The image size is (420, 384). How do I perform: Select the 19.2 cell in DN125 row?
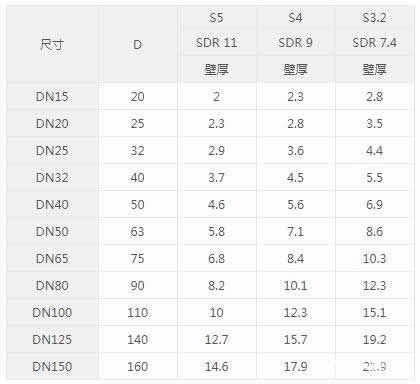point(374,340)
